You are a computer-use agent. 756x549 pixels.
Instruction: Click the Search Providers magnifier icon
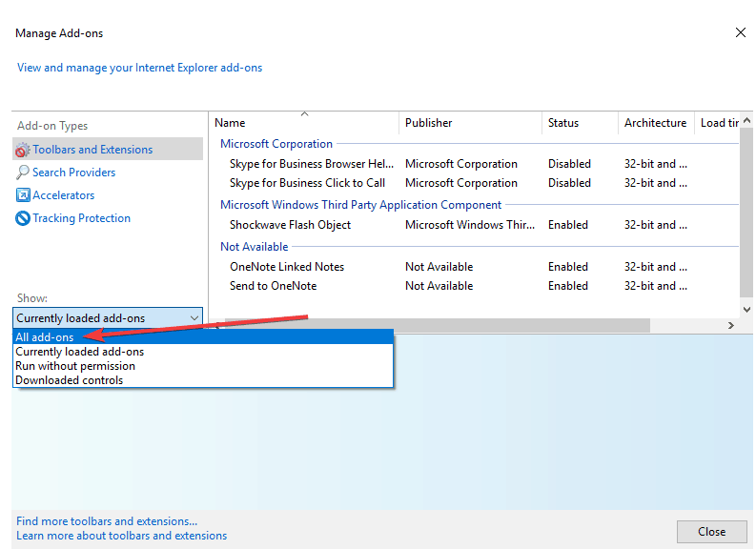pos(22,173)
